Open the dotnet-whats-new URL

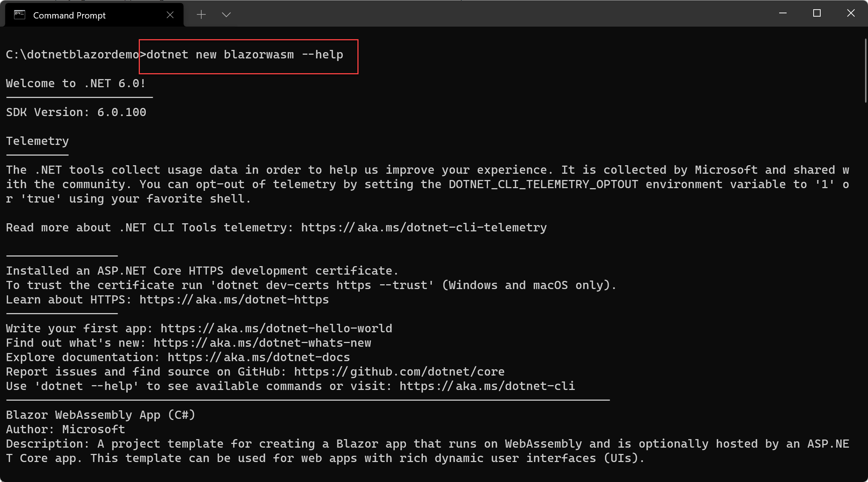pyautogui.click(x=262, y=343)
